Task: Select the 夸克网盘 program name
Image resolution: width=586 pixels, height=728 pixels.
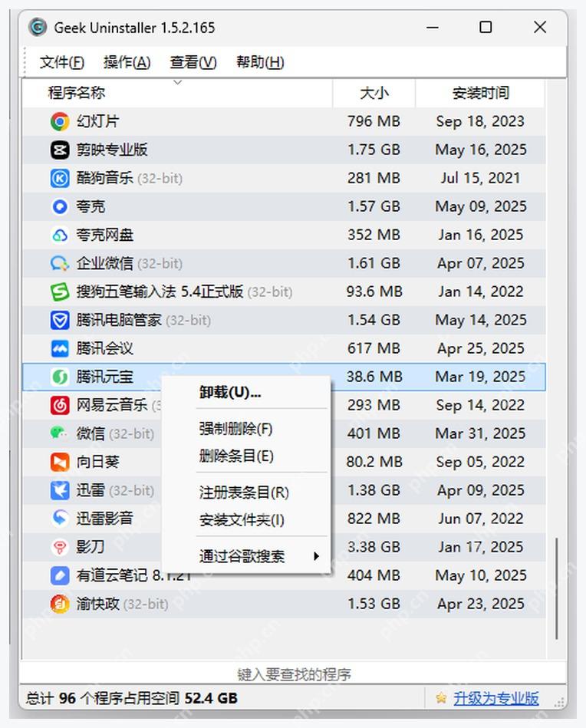Action: pyautogui.click(x=105, y=236)
